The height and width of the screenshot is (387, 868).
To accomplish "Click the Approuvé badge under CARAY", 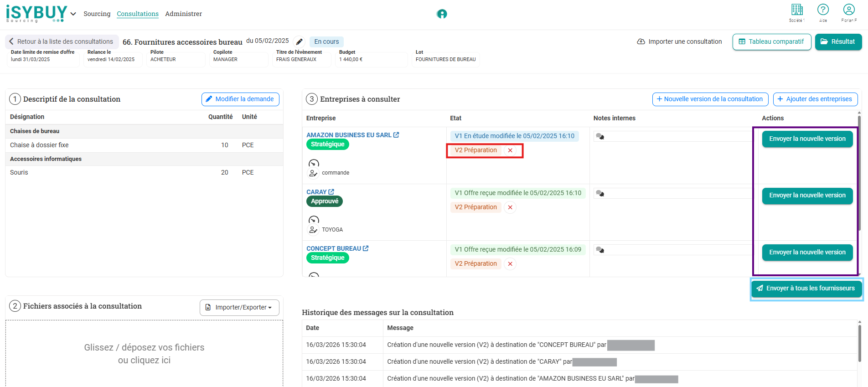I will pos(325,201).
